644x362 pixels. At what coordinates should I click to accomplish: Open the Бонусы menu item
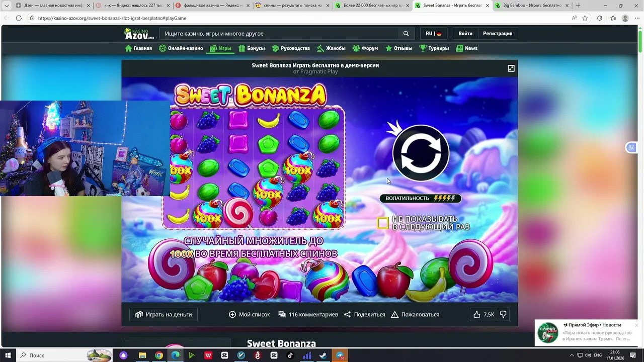coord(252,48)
